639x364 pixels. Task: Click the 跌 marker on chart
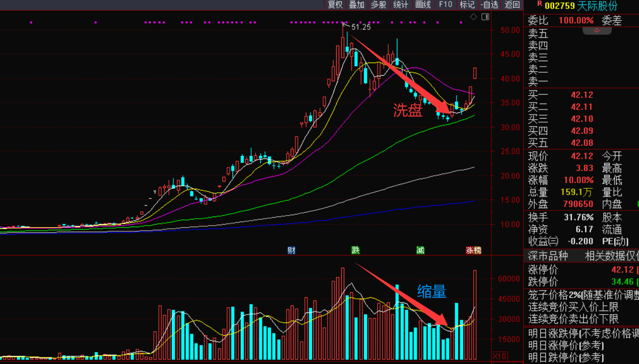point(356,250)
